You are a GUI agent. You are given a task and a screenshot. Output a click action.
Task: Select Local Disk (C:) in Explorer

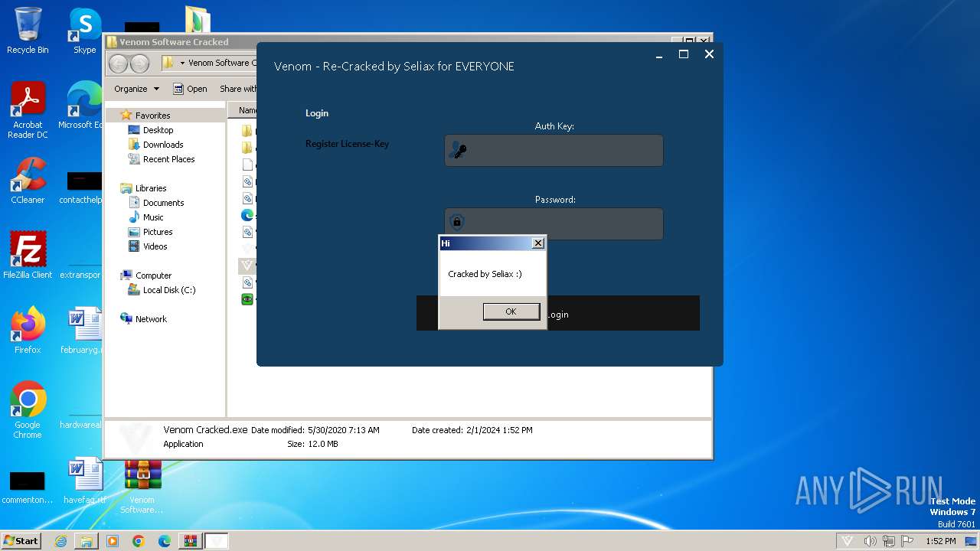click(x=168, y=290)
